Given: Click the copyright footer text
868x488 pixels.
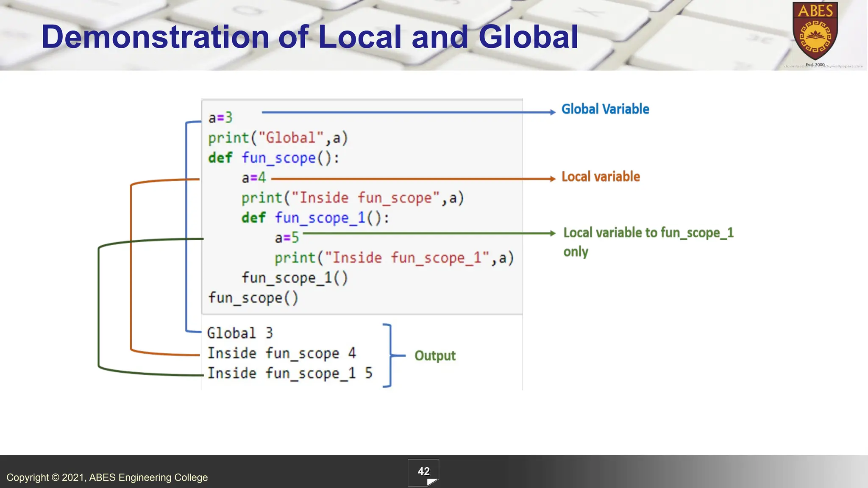Looking at the screenshot, I should [x=107, y=477].
